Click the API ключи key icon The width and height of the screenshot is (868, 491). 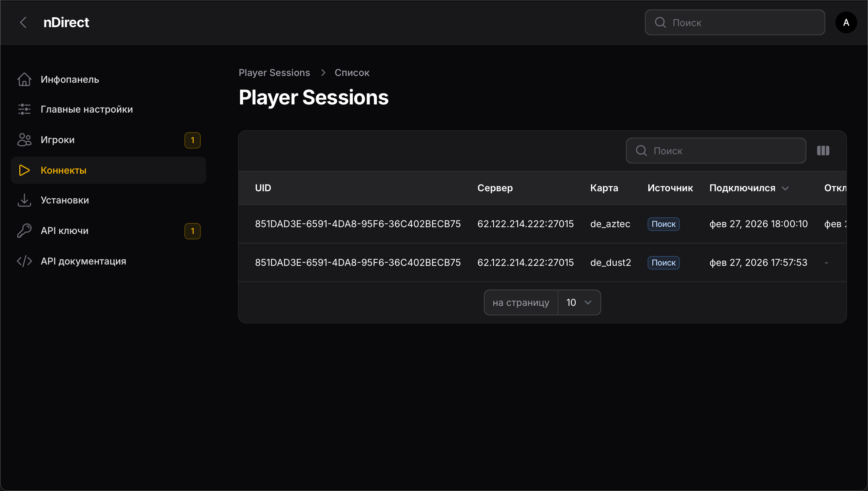(24, 230)
